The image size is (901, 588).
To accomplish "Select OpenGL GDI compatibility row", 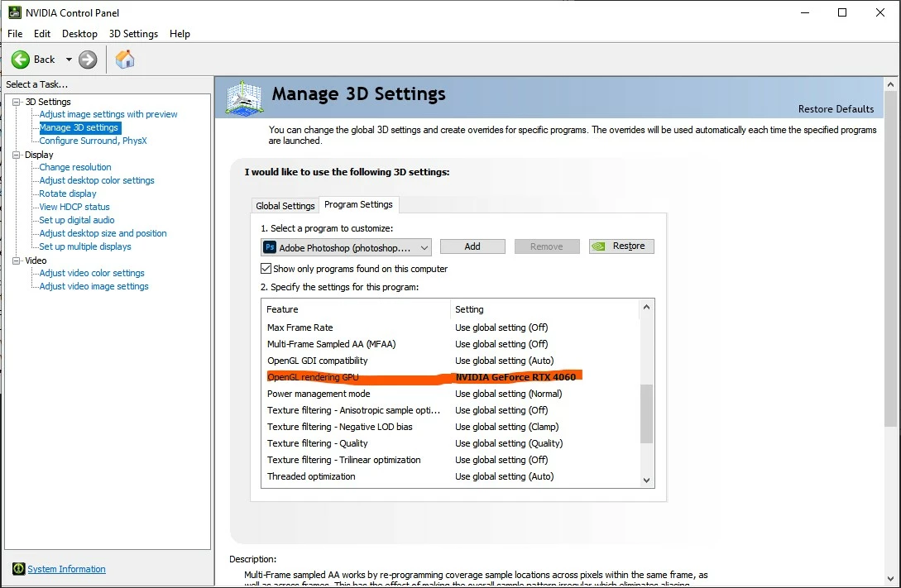I will click(x=450, y=361).
